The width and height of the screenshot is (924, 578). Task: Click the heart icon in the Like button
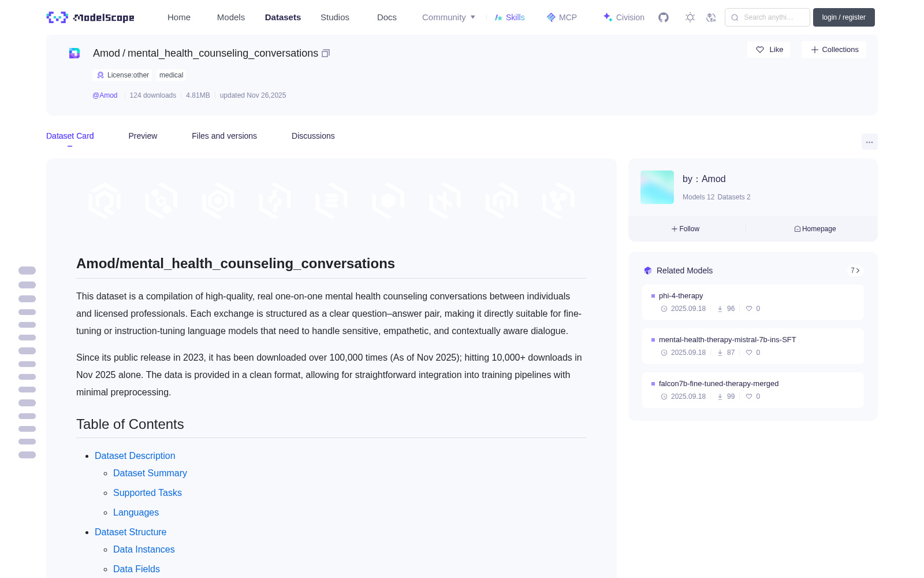pos(760,50)
